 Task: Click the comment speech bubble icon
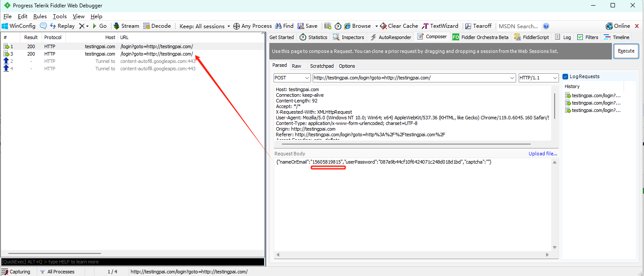tap(43, 26)
